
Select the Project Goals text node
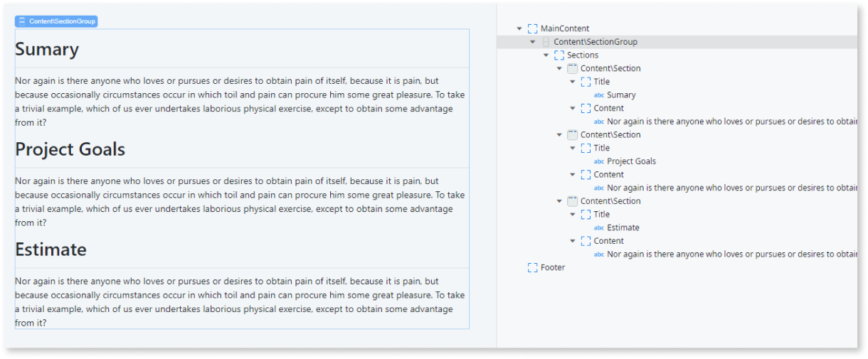point(631,161)
